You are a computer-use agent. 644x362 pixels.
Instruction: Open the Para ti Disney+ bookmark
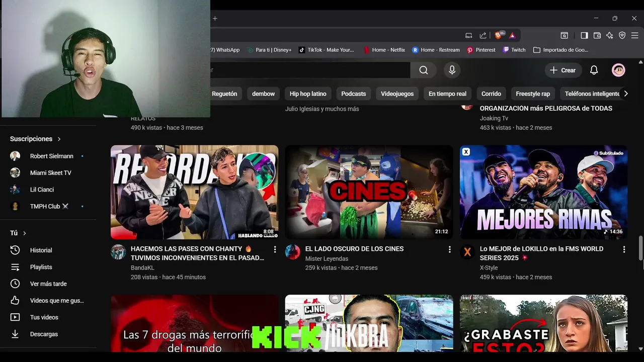tap(269, 50)
